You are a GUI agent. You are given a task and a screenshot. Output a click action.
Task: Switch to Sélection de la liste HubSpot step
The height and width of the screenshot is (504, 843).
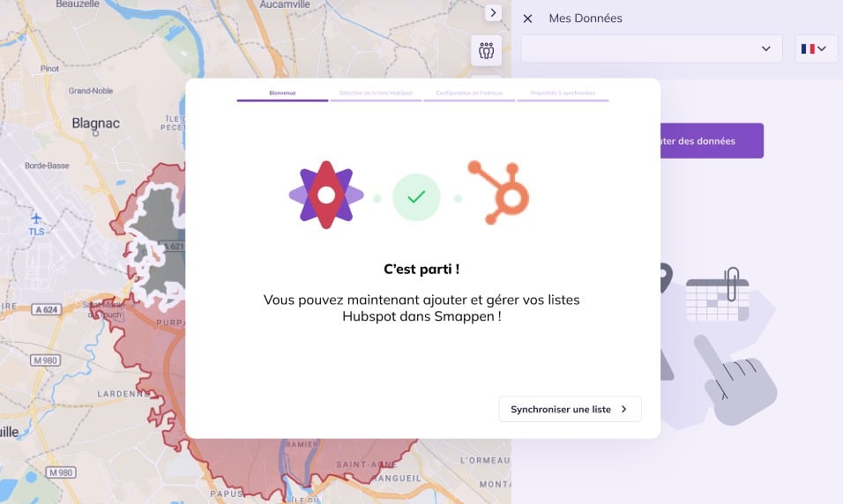tap(375, 93)
